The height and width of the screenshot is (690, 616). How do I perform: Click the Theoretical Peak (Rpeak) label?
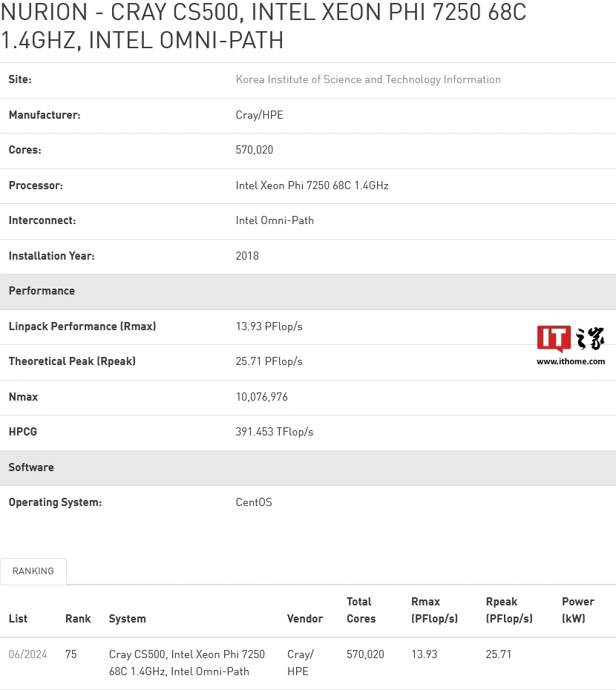point(72,361)
